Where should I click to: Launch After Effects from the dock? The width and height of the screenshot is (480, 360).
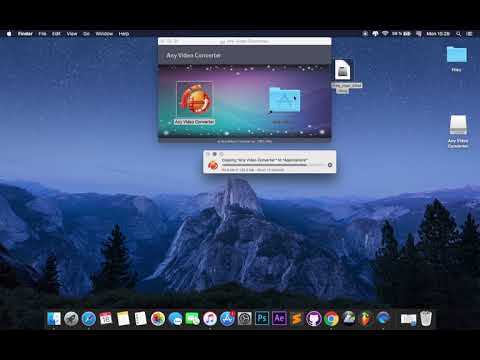pyautogui.click(x=279, y=319)
